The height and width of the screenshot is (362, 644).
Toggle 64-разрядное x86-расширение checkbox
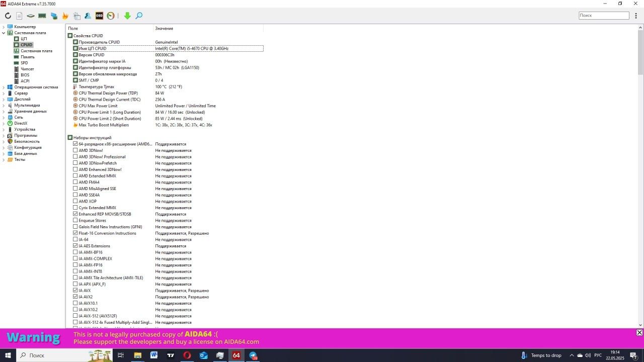(x=75, y=144)
